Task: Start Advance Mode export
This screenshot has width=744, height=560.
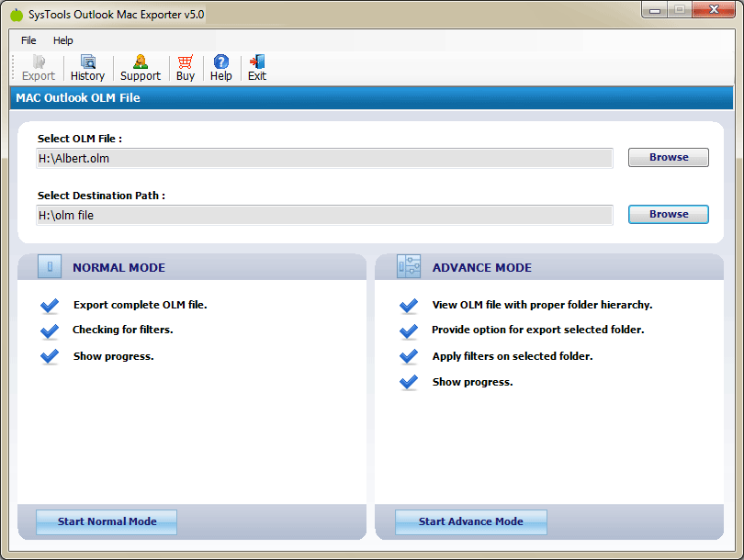Action: pos(470,521)
